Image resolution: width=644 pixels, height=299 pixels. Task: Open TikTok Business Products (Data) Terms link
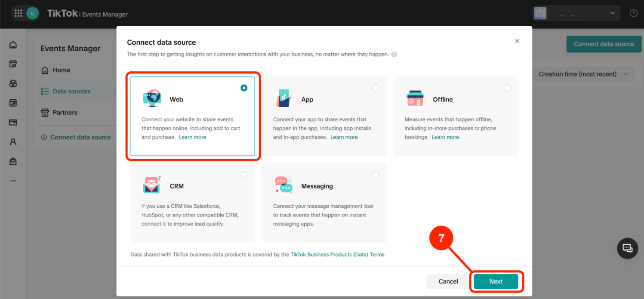[x=338, y=255]
